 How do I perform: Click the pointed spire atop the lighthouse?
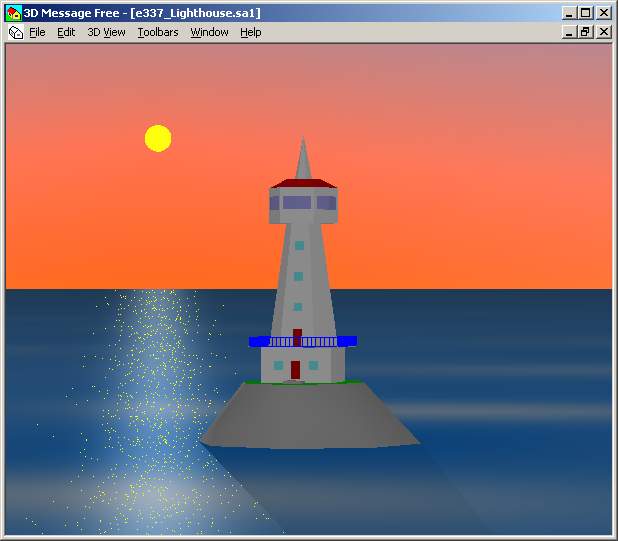click(x=302, y=158)
